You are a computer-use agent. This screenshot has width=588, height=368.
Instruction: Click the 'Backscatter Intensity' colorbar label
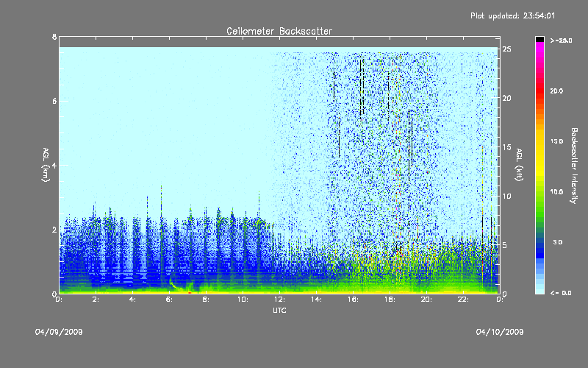pos(574,166)
